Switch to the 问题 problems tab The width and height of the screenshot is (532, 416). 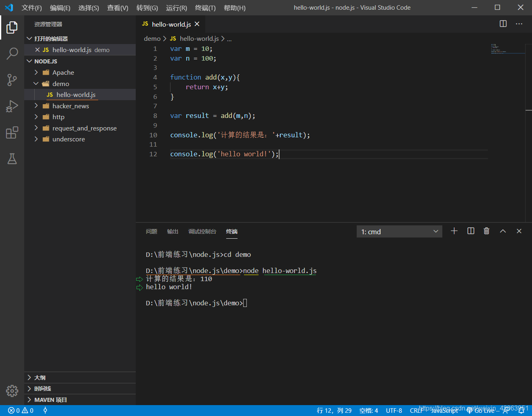(x=151, y=231)
